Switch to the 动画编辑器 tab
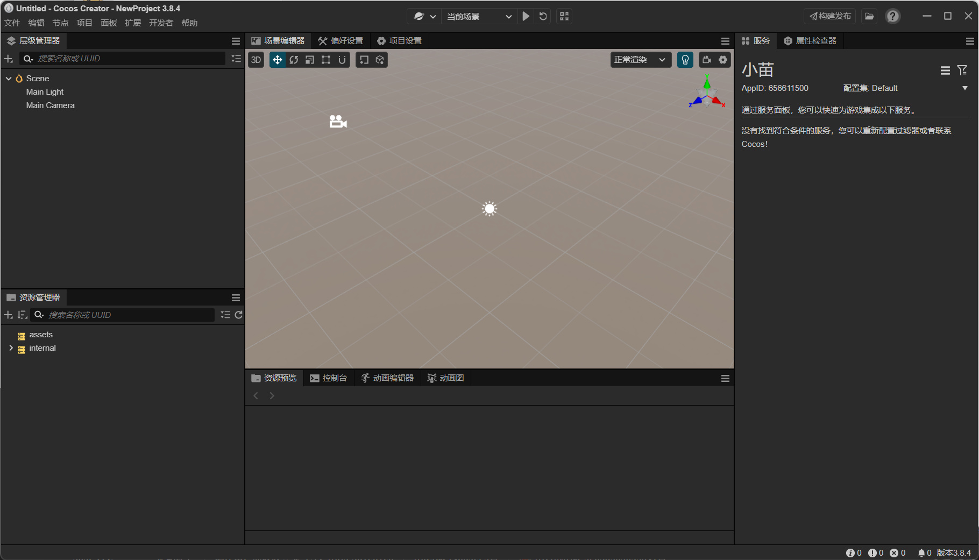979x560 pixels. click(x=387, y=378)
